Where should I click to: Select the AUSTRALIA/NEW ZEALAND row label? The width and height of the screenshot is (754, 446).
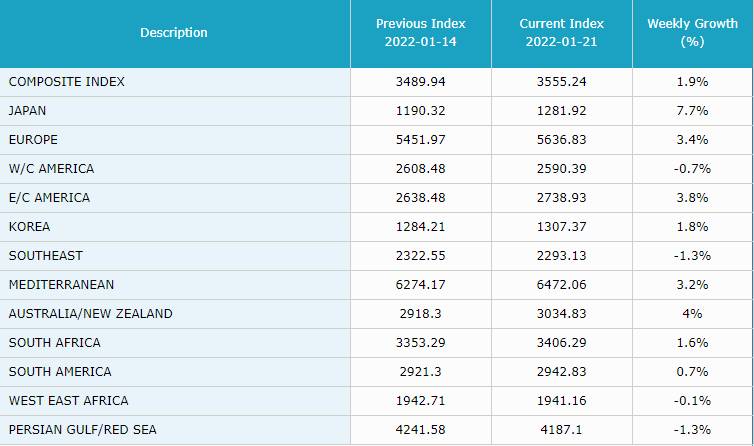90,314
